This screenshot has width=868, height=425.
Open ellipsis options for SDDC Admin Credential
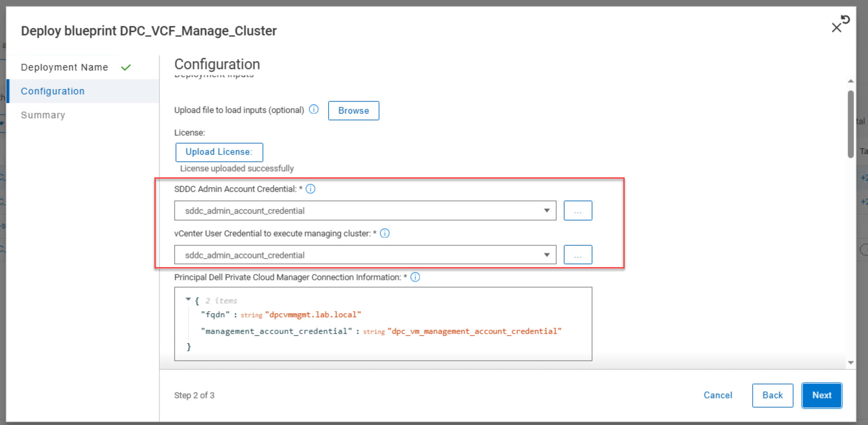point(578,211)
